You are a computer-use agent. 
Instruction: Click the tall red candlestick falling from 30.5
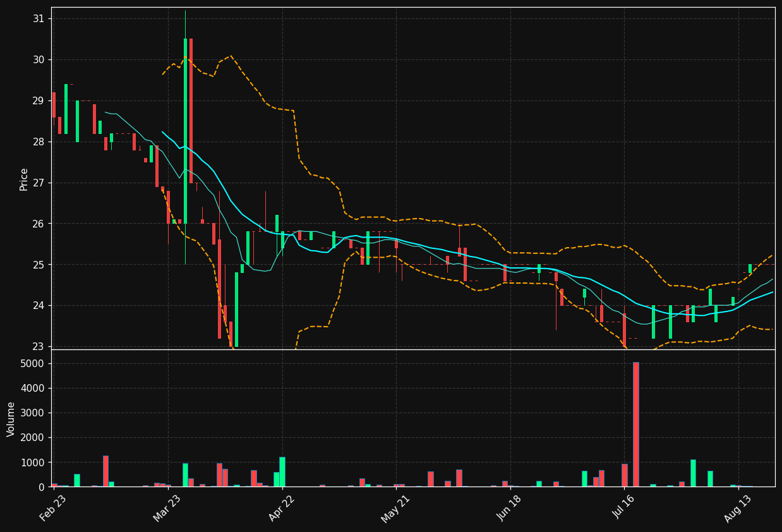point(191,111)
